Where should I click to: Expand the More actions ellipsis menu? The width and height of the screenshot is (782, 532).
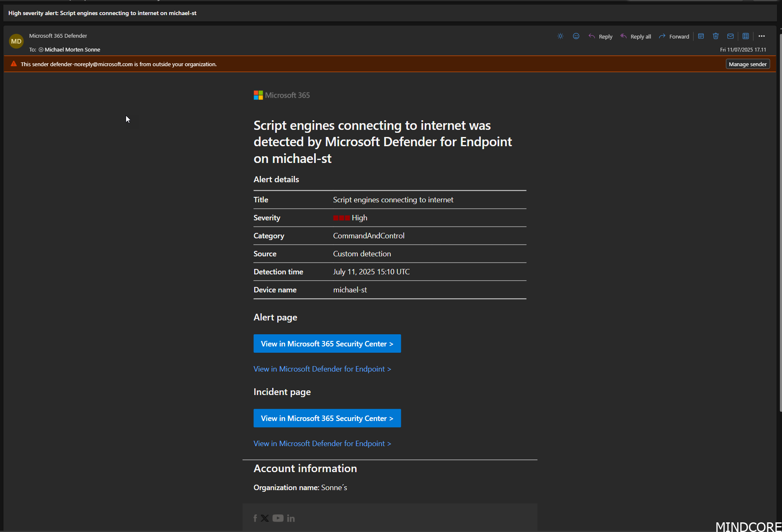(x=762, y=36)
